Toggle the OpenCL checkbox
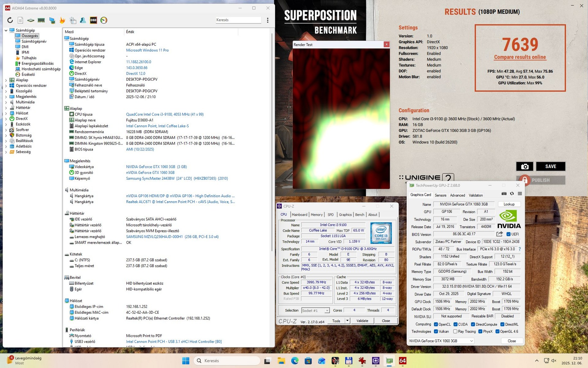588x368 pixels. [436, 324]
